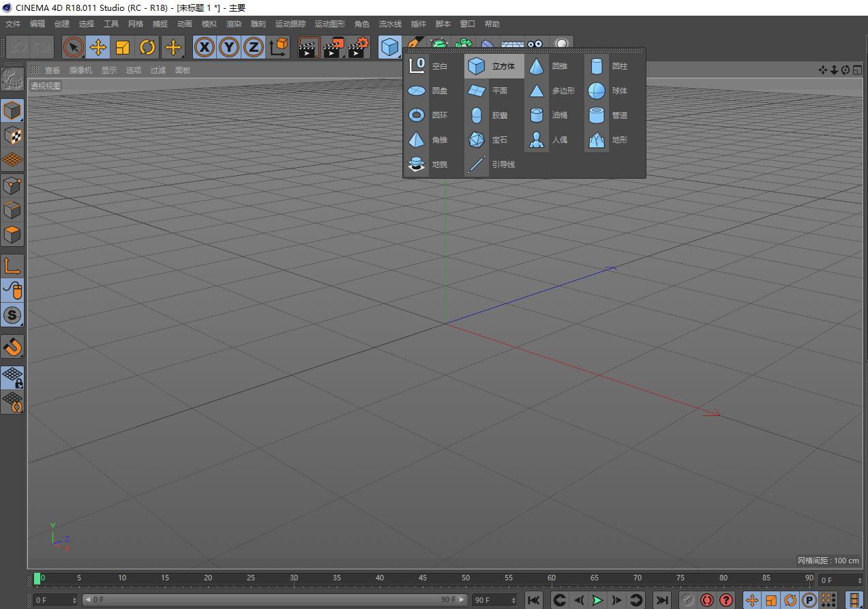Open the 插件 menu

coord(419,24)
